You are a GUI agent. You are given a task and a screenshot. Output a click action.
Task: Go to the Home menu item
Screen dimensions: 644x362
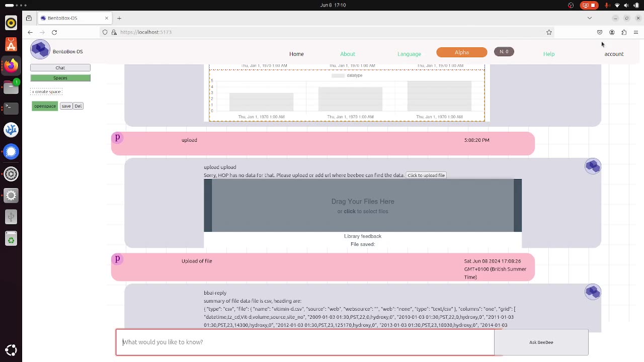pos(296,54)
